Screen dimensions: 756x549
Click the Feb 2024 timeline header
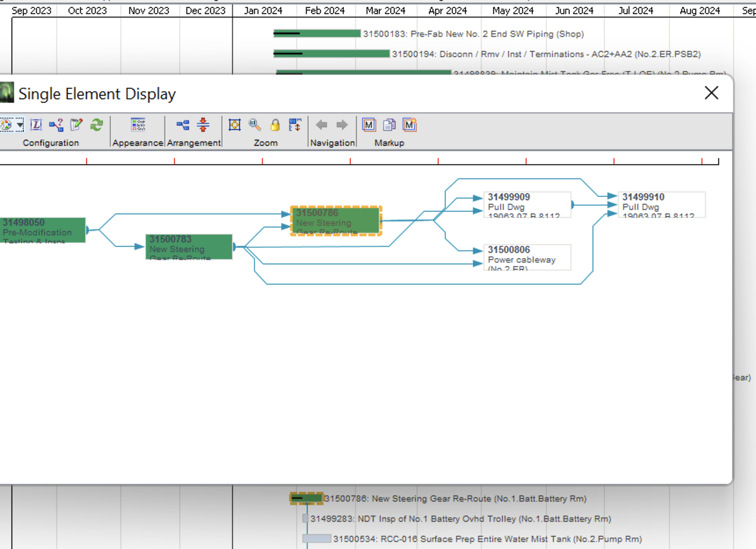click(325, 11)
